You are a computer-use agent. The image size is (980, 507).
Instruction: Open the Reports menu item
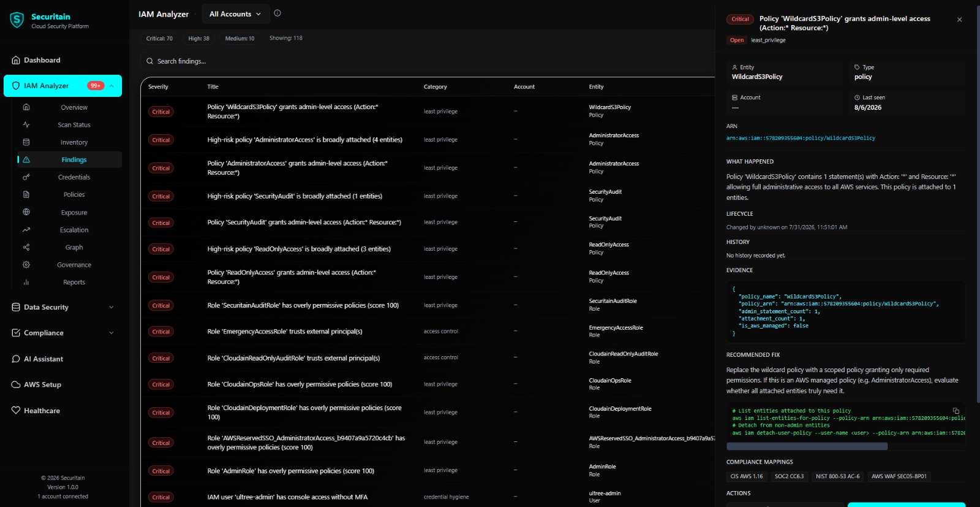point(70,282)
